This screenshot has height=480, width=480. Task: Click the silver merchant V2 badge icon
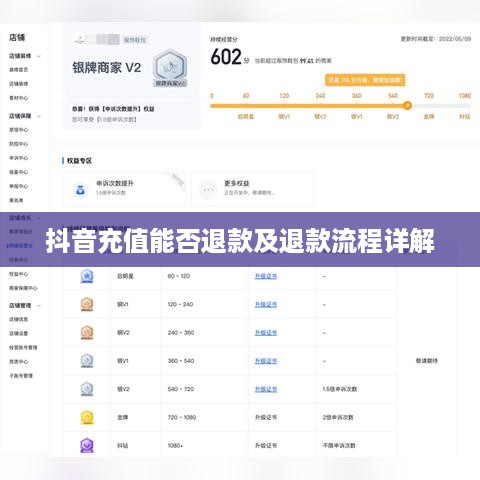[x=170, y=68]
